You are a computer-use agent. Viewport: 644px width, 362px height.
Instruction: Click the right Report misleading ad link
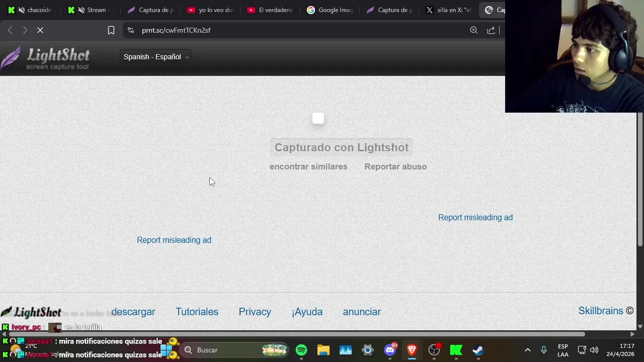click(475, 217)
